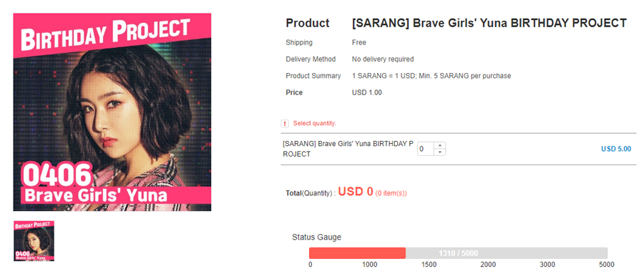Click the large Birthday Project product image

pos(112,112)
